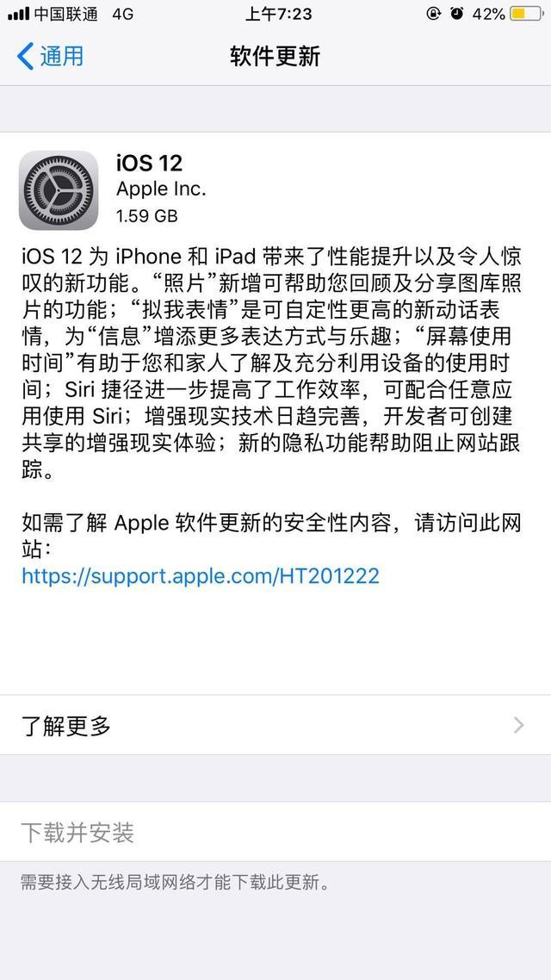Tap the 1.59 GB size label
Image resolution: width=551 pixels, height=980 pixels.
tap(147, 215)
